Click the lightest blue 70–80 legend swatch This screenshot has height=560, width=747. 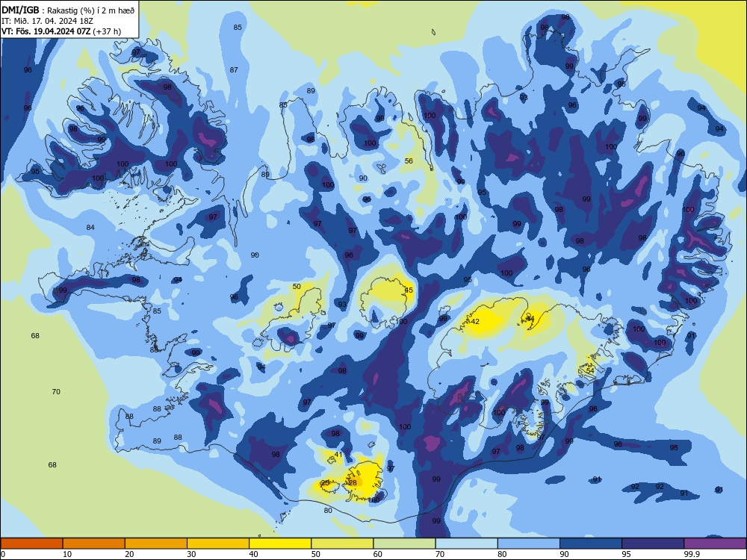click(x=467, y=544)
